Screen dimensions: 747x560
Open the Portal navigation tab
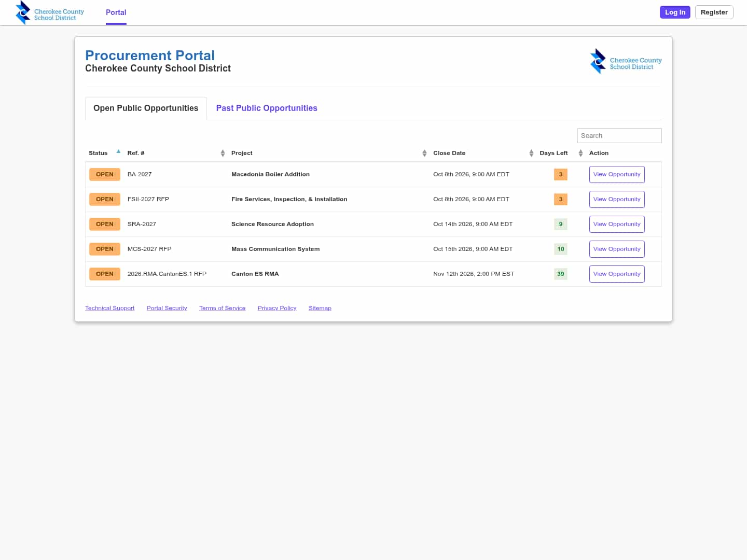116,12
